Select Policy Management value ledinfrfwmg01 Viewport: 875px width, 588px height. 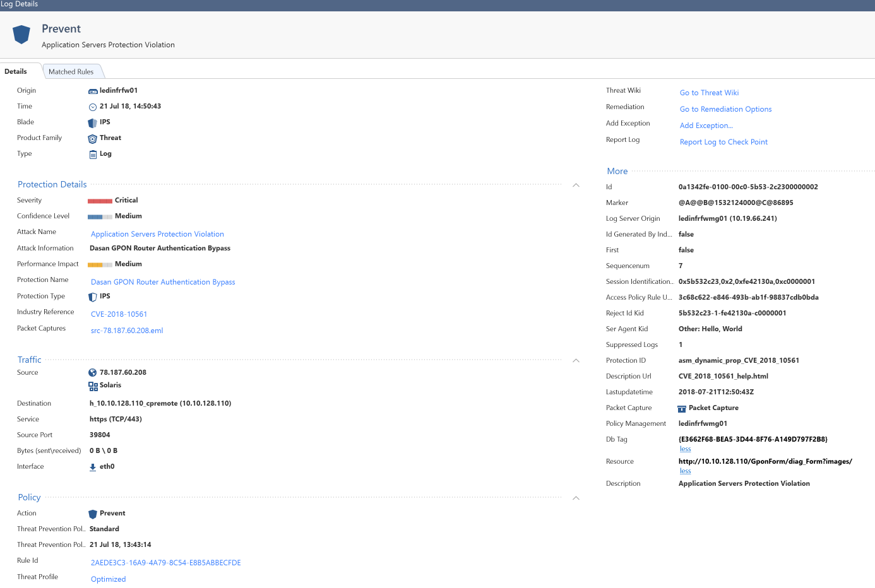coord(703,423)
